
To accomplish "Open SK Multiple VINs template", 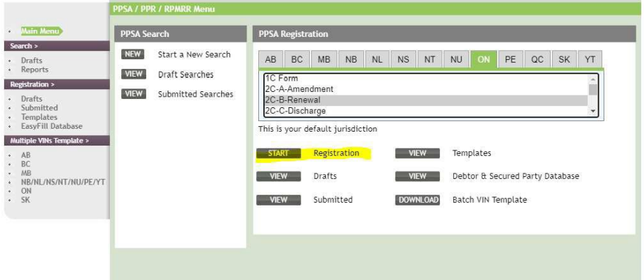I will 26,200.
